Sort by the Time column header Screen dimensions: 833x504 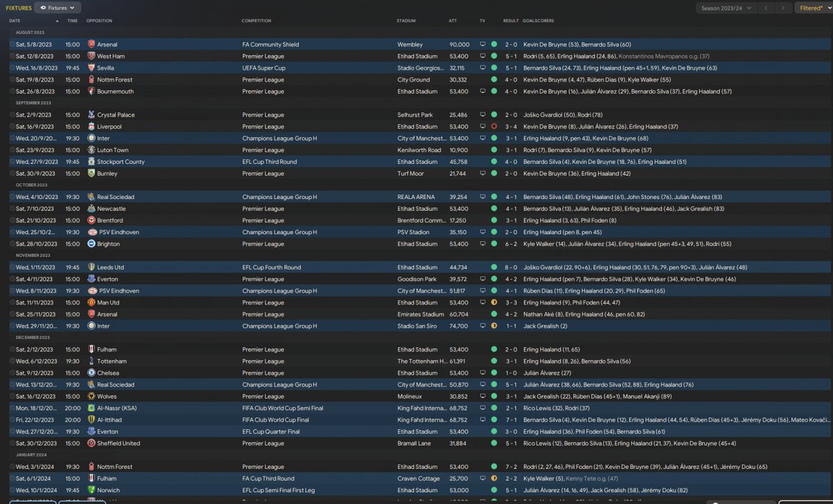72,21
